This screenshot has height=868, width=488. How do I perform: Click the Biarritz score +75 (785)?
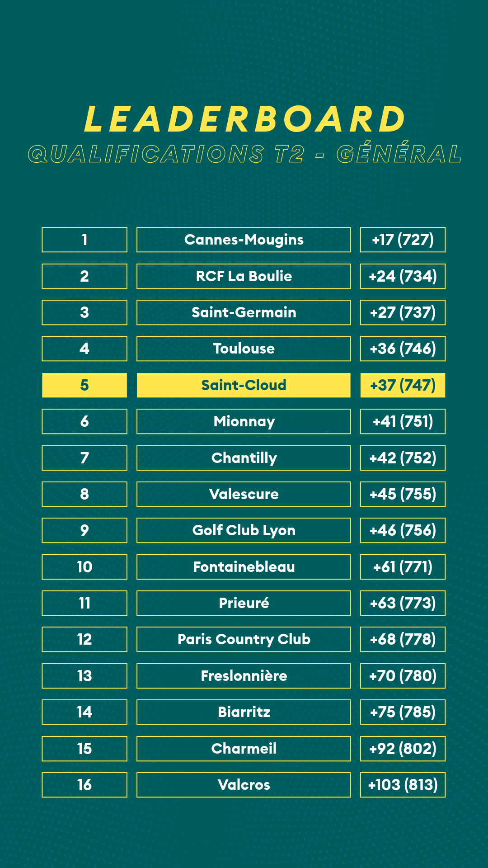point(403,712)
